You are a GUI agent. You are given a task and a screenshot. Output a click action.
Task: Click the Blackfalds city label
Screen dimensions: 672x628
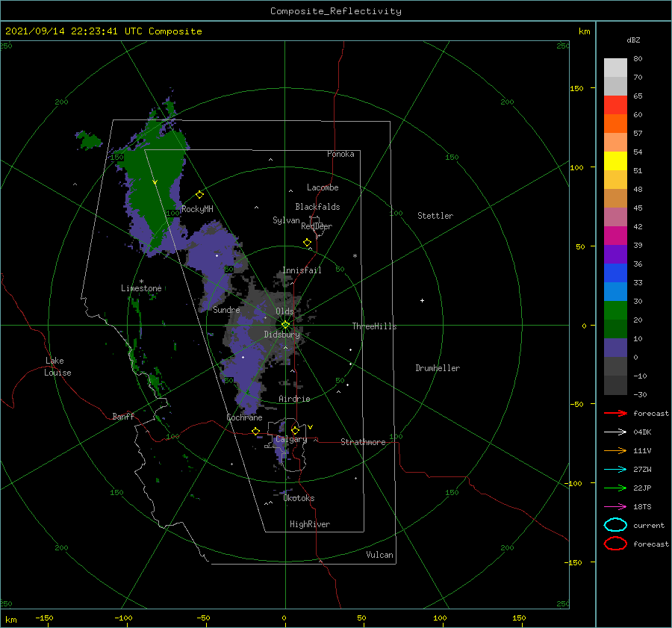(x=317, y=207)
